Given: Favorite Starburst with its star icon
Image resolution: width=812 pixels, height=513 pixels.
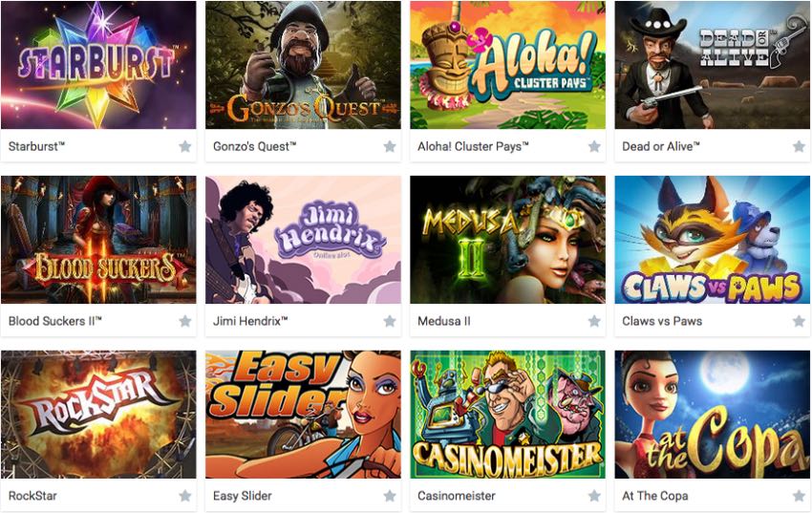Looking at the screenshot, I should 185,146.
